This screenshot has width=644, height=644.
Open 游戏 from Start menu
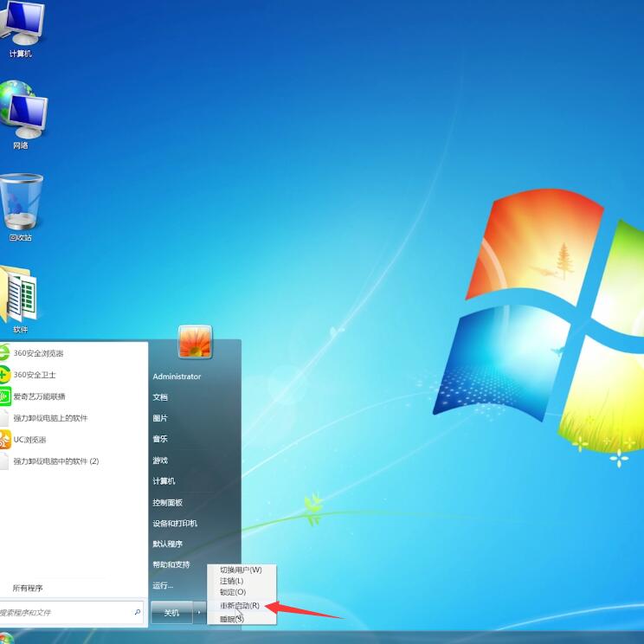pyautogui.click(x=160, y=460)
